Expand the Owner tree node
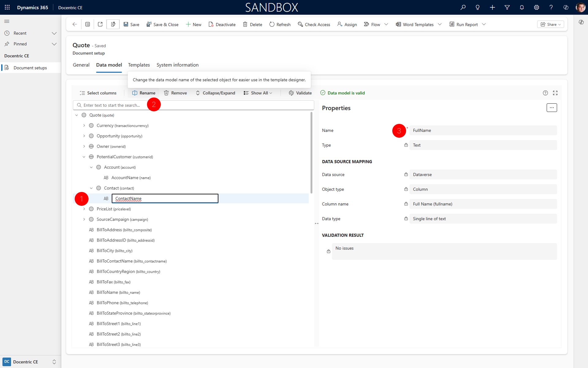The height and width of the screenshot is (368, 588). [84, 147]
